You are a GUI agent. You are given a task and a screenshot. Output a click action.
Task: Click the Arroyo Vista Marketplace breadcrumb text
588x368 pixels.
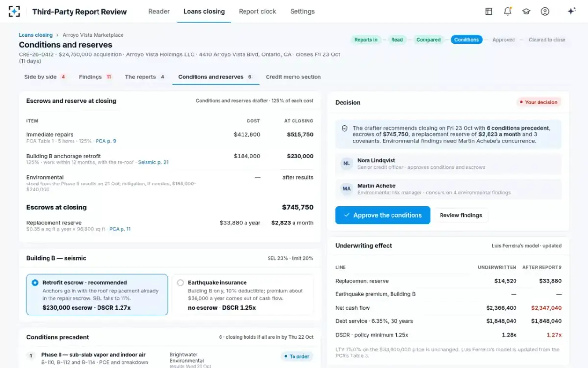[x=93, y=35]
